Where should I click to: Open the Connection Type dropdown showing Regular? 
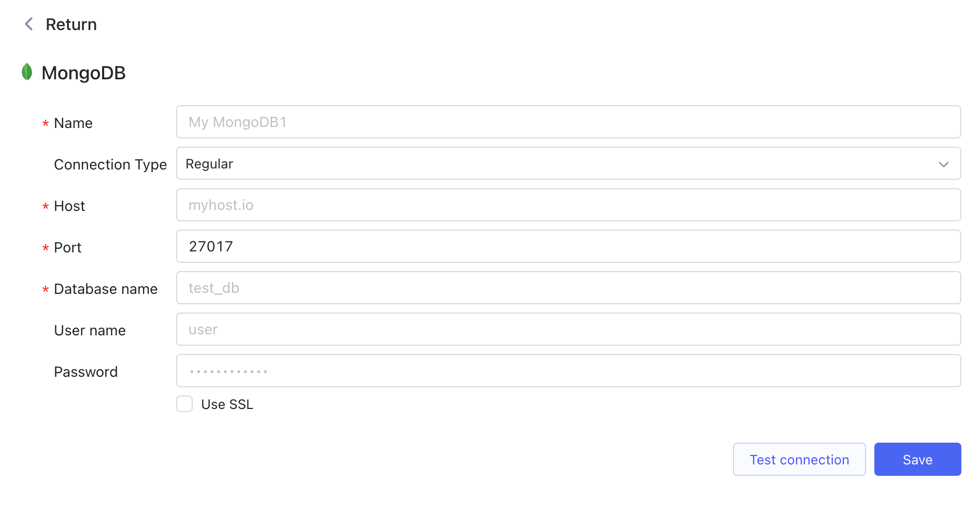tap(559, 164)
